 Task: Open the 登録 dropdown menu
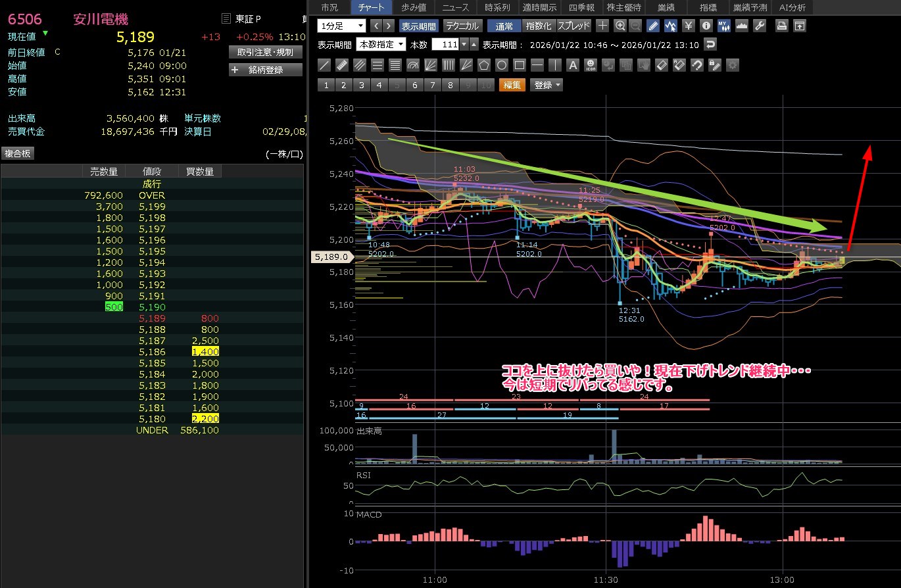click(548, 85)
